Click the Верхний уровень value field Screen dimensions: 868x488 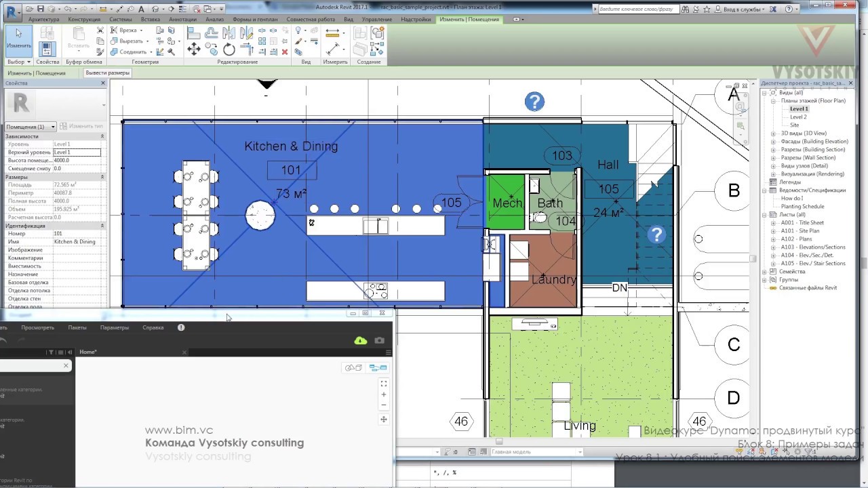(x=77, y=152)
